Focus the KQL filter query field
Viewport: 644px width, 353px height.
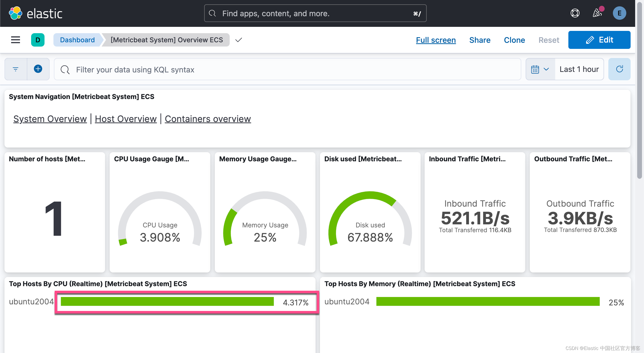coord(287,69)
